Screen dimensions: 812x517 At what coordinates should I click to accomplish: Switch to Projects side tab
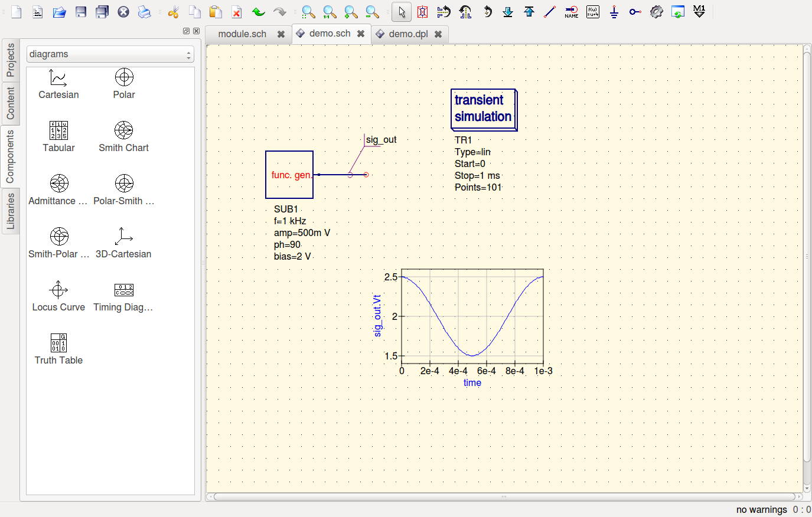pos(11,60)
